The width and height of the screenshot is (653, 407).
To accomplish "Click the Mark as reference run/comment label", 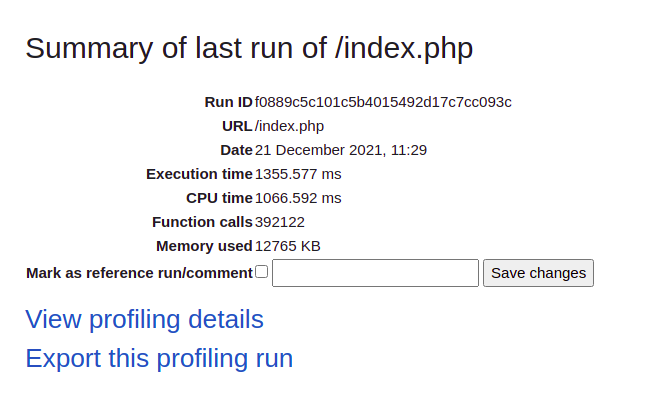I will click(x=140, y=273).
